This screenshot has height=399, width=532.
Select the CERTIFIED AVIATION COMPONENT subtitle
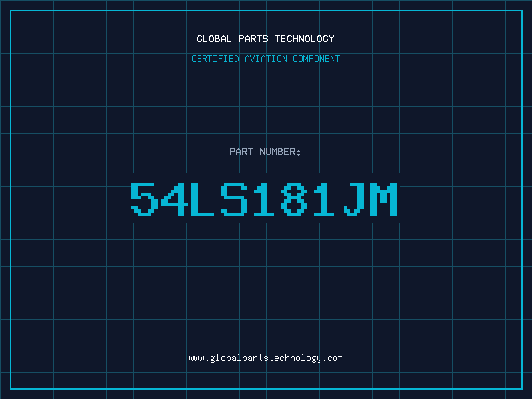pos(265,59)
